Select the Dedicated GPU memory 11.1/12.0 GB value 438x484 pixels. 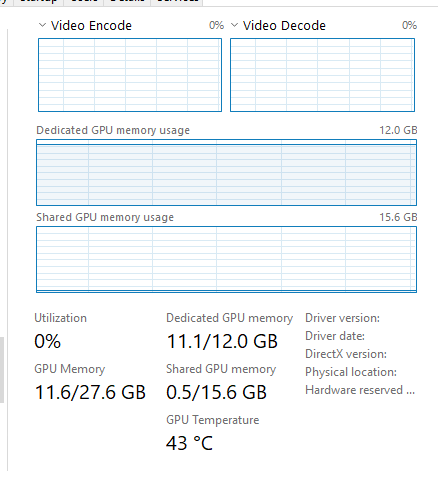click(x=222, y=341)
